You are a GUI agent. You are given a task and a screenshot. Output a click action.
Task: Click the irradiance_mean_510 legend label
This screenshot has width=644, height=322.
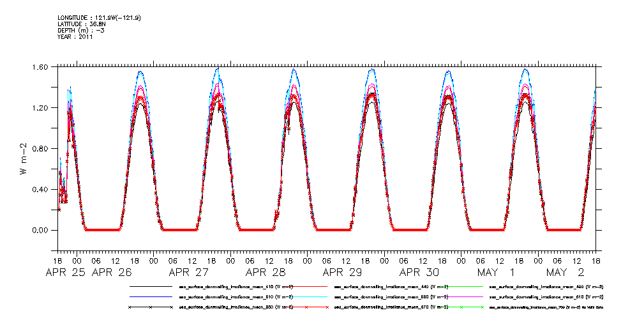click(x=236, y=296)
